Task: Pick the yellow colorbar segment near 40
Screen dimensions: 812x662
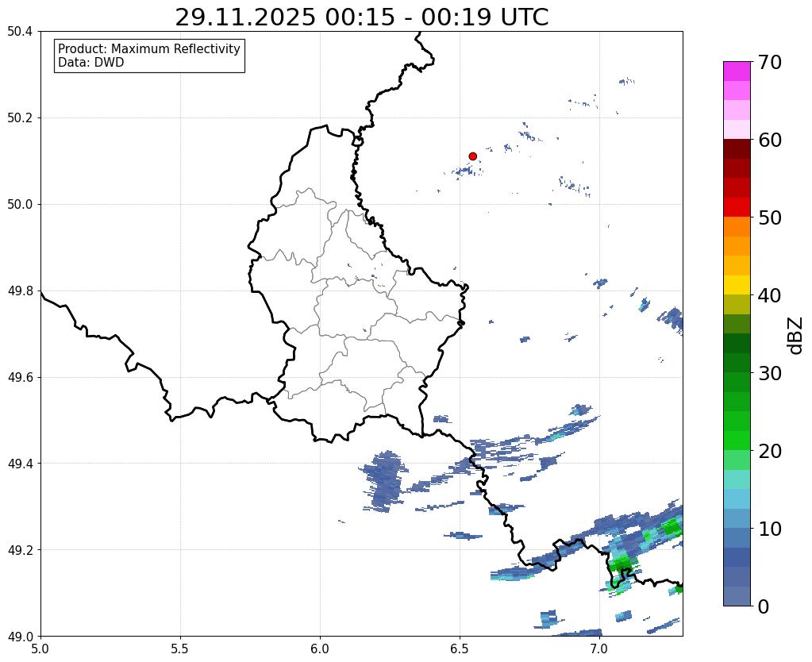Action: (x=737, y=285)
